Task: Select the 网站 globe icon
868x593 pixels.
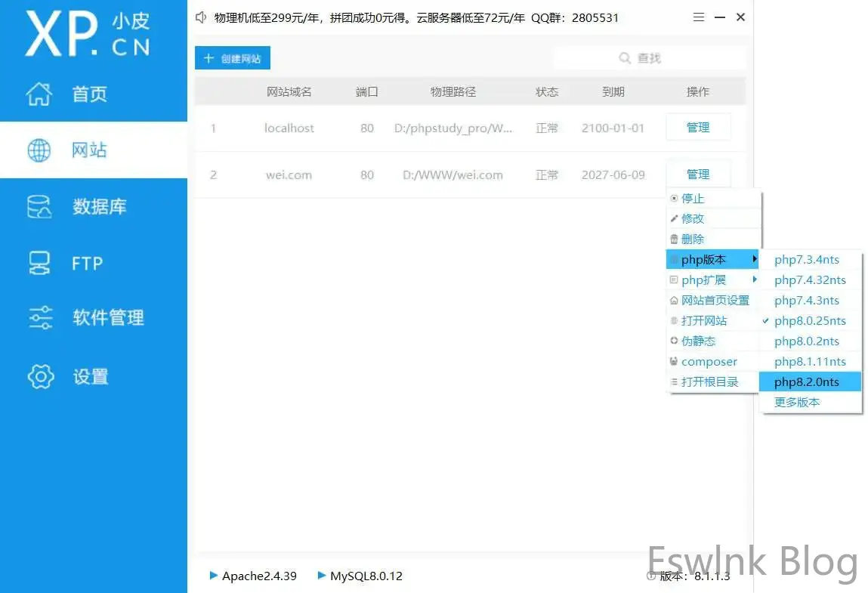Action: 39,150
